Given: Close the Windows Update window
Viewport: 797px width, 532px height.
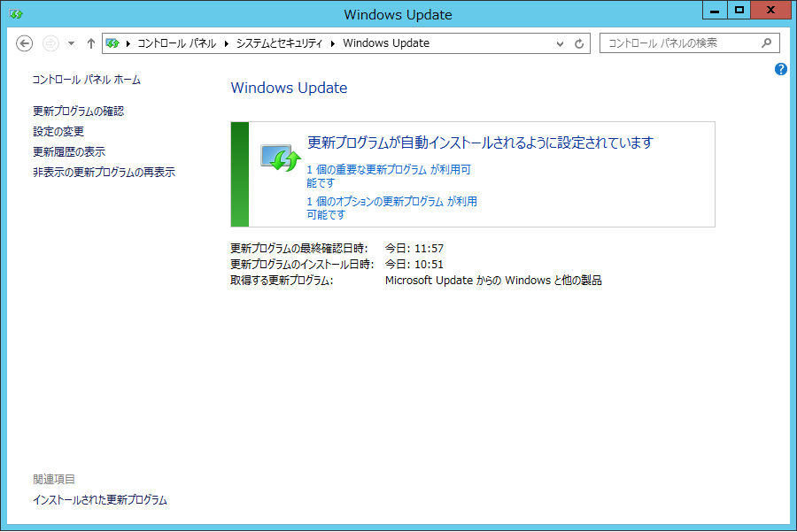Looking at the screenshot, I should point(770,10).
